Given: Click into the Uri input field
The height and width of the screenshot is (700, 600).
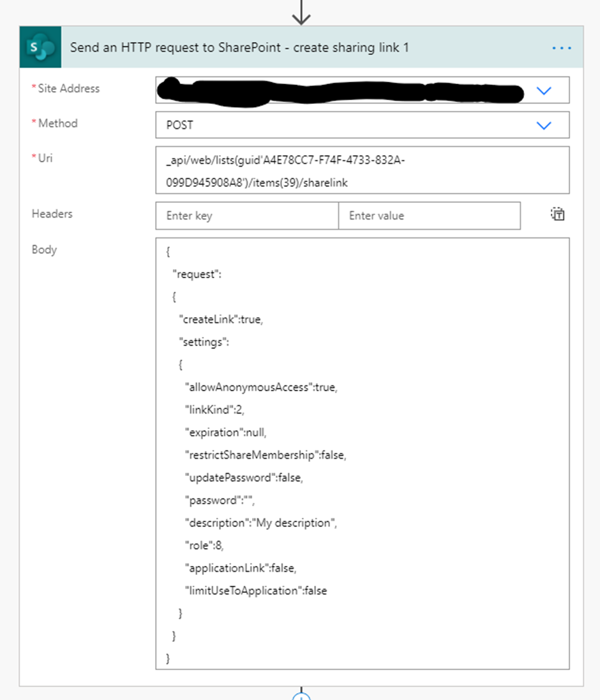Looking at the screenshot, I should 362,170.
